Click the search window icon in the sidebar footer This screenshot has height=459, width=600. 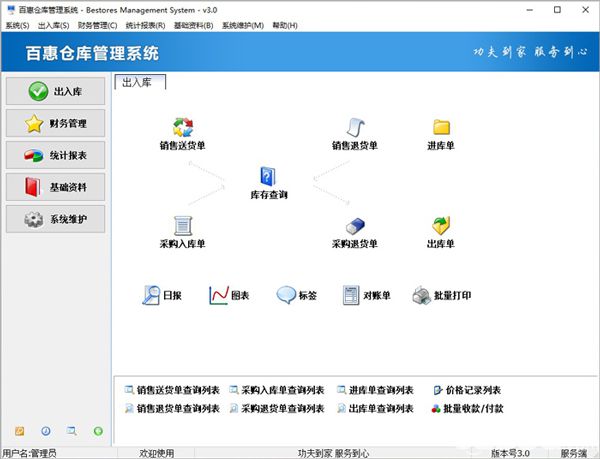click(x=72, y=431)
